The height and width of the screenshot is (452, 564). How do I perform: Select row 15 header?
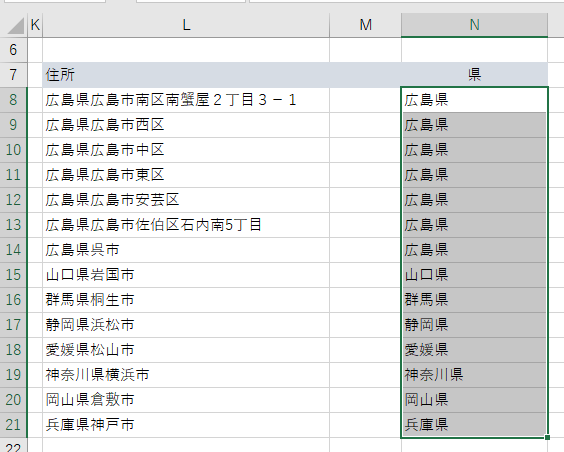(x=13, y=275)
